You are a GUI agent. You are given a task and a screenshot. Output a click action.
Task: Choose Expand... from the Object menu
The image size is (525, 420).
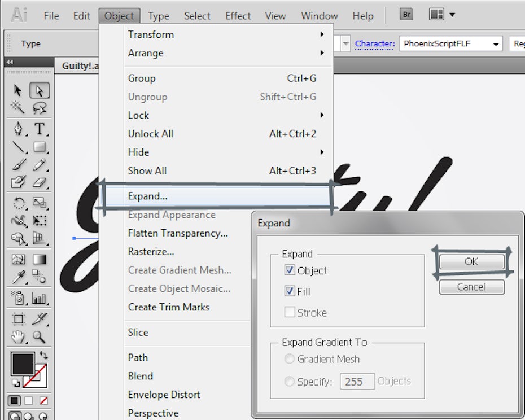pyautogui.click(x=148, y=196)
